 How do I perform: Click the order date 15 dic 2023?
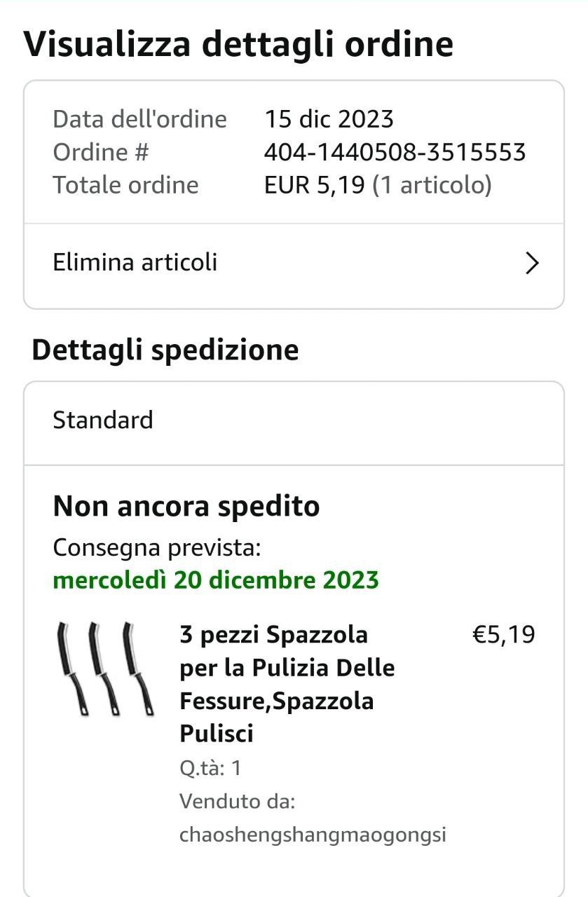(329, 119)
